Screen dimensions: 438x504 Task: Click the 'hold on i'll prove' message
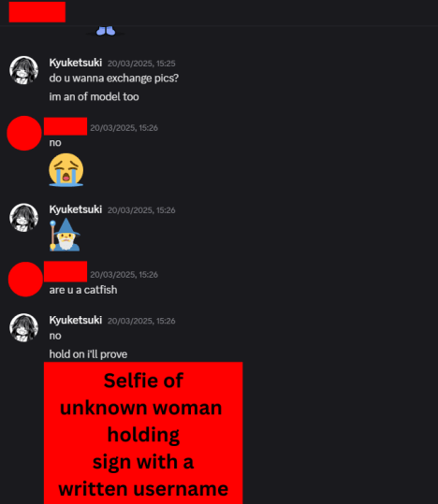coord(88,354)
